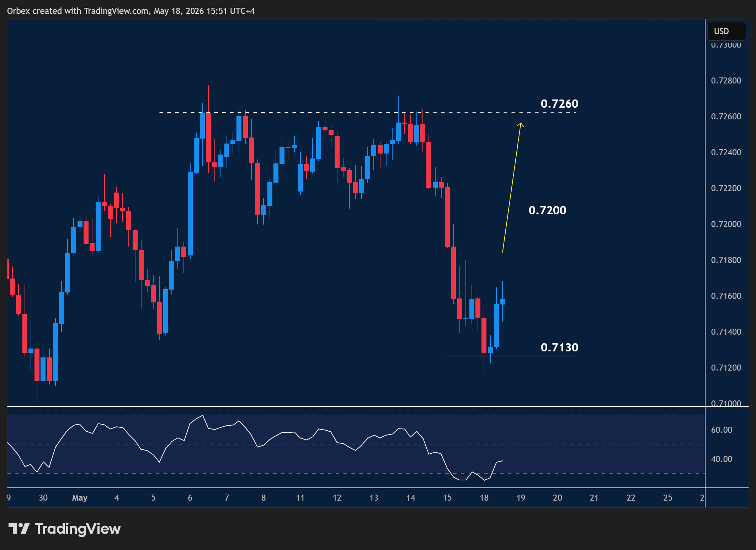Click the 0.7200 price label
Screen dimensions: 756x550
coord(547,210)
